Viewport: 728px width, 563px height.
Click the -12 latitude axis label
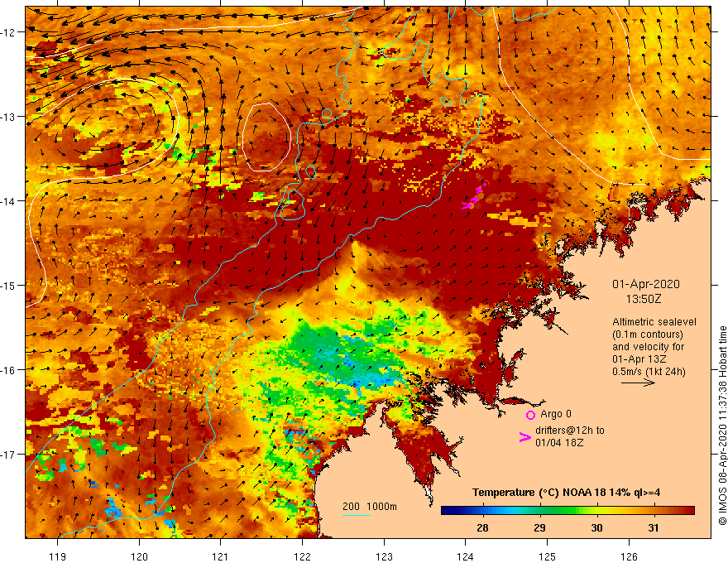click(x=10, y=32)
